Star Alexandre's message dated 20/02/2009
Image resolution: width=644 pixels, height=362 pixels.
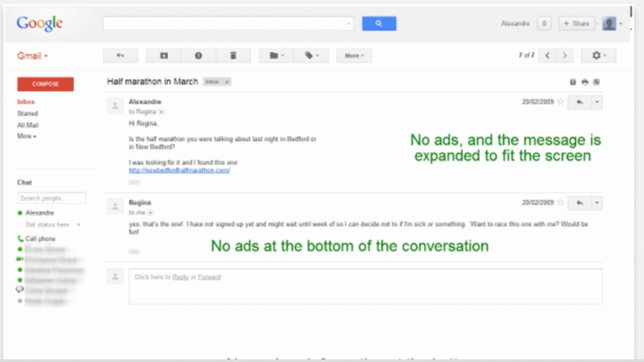tap(559, 102)
